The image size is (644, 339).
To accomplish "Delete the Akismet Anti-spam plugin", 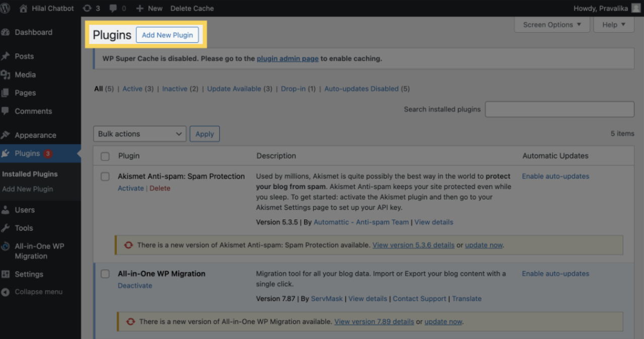I will [x=160, y=188].
